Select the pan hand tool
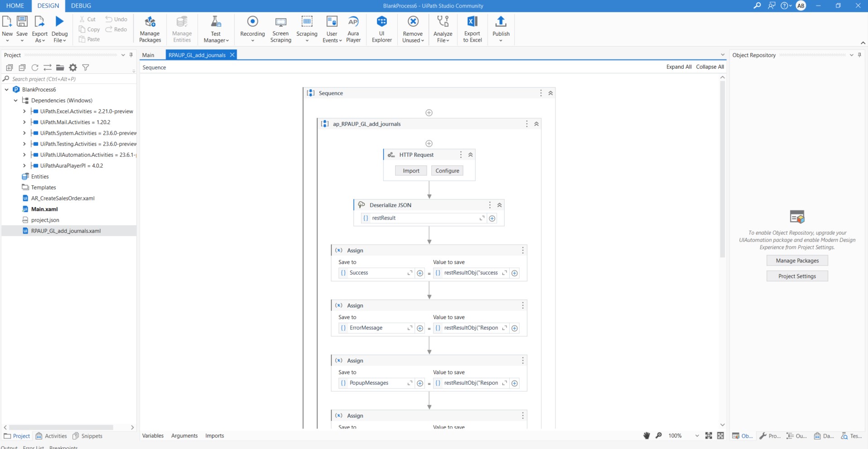This screenshot has width=868, height=449. pyautogui.click(x=646, y=435)
